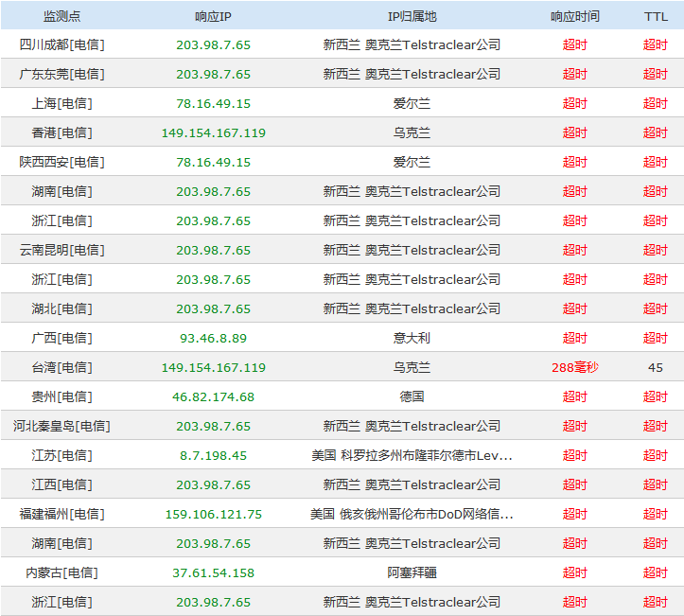The width and height of the screenshot is (684, 616).
Task: Click the 响应时间 column header
Action: click(x=575, y=17)
